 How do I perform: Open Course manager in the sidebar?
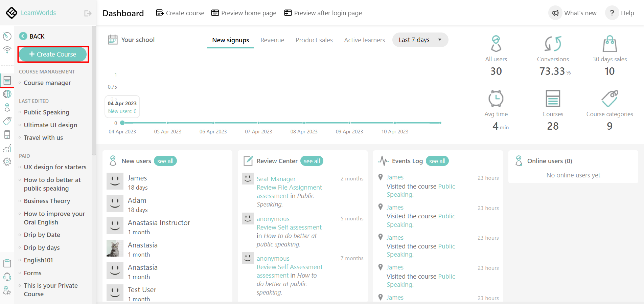(47, 83)
